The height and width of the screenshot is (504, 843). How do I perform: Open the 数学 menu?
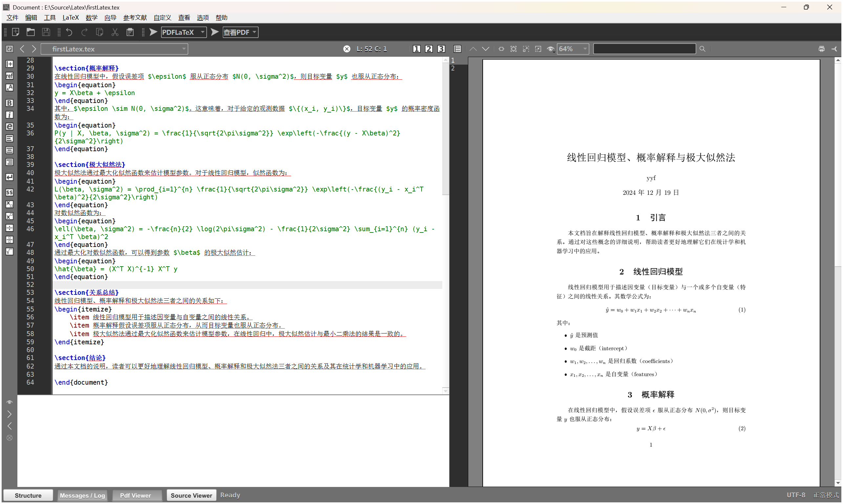92,18
